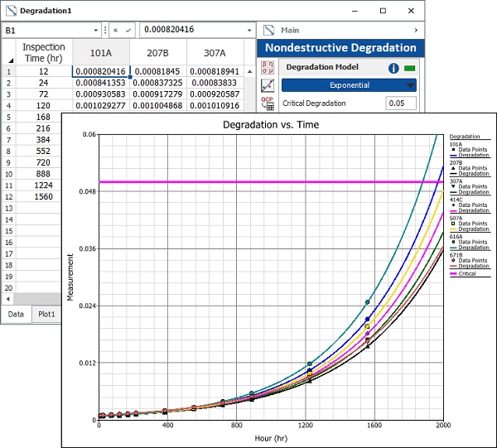Viewport: 497px width, 448px height.
Task: Select the 207B column header
Action: pos(157,52)
